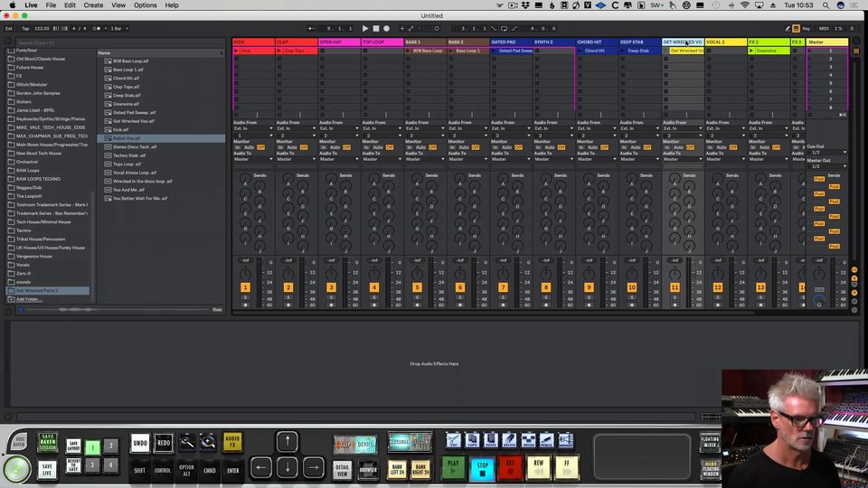Select the VOCAL 2 track header

point(726,42)
